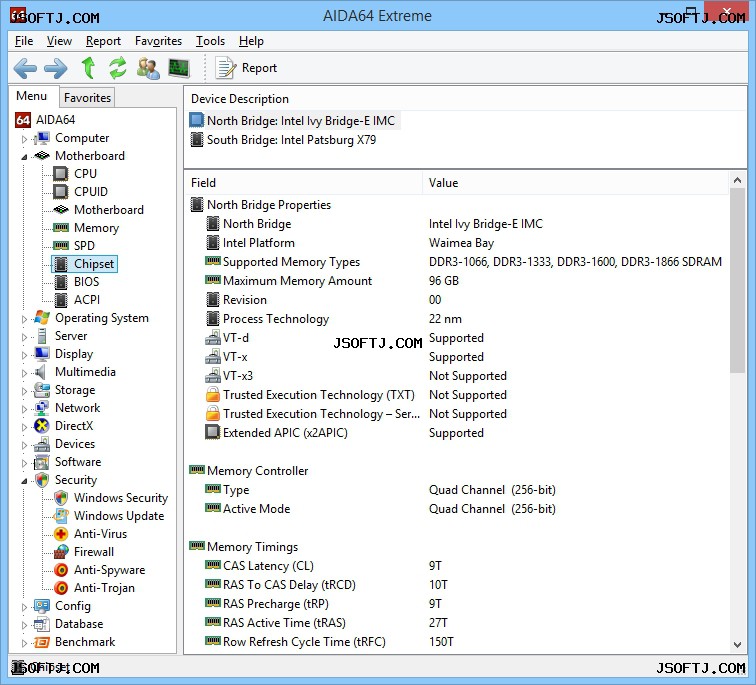Select the CPUID chip icon
Viewport: 756px width, 685px height.
(60, 191)
